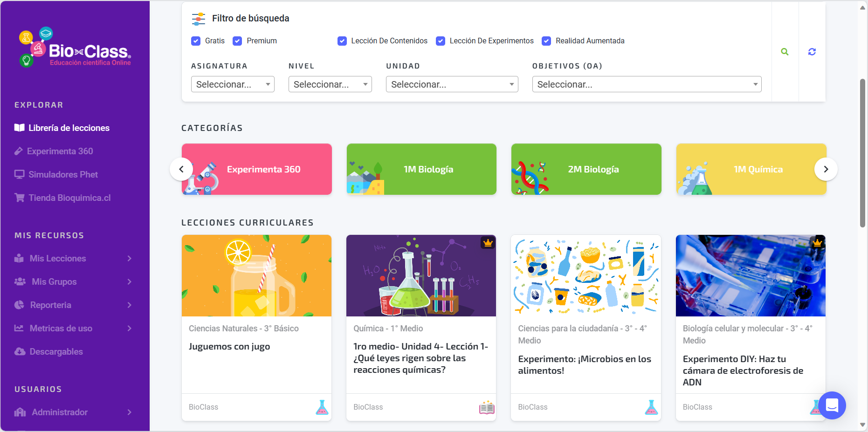Disable the Realidad Aumentada checkbox
868x432 pixels.
pos(546,41)
